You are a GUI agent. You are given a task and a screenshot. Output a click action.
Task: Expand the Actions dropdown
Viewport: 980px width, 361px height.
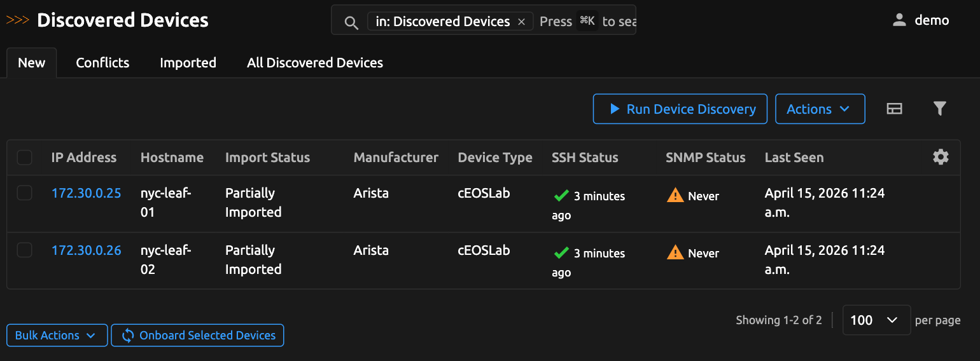pos(819,109)
